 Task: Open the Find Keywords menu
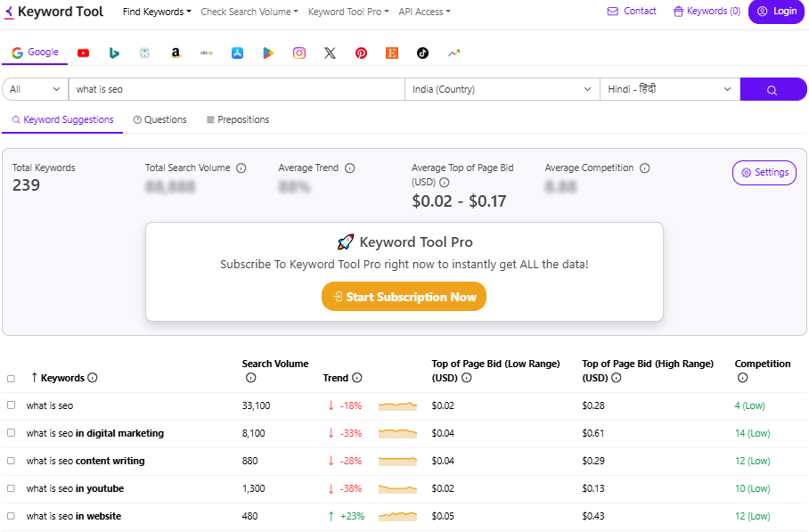[x=156, y=12]
